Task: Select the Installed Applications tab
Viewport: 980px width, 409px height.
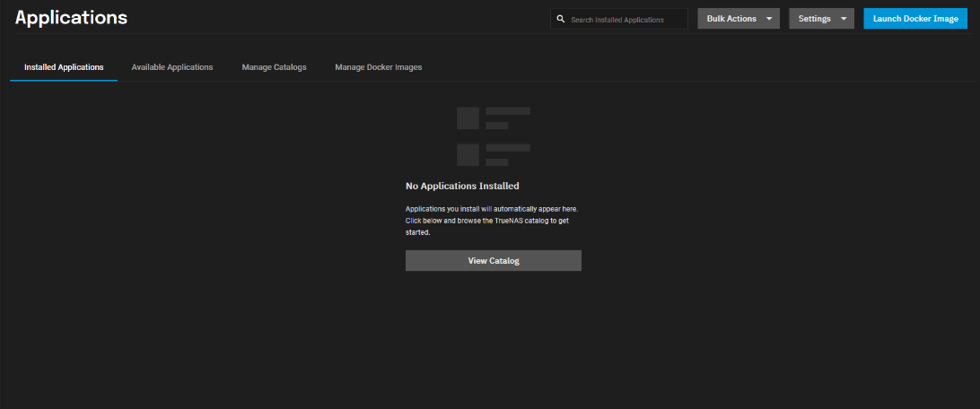Action: point(64,67)
